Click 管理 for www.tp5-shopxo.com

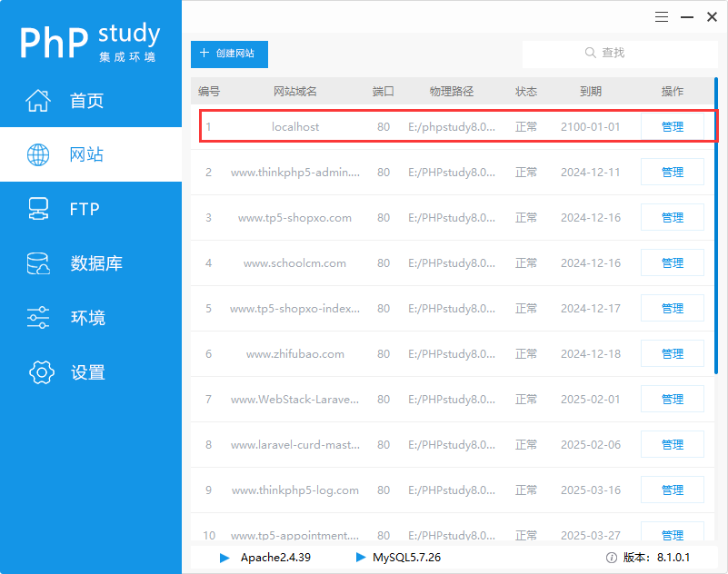click(672, 217)
